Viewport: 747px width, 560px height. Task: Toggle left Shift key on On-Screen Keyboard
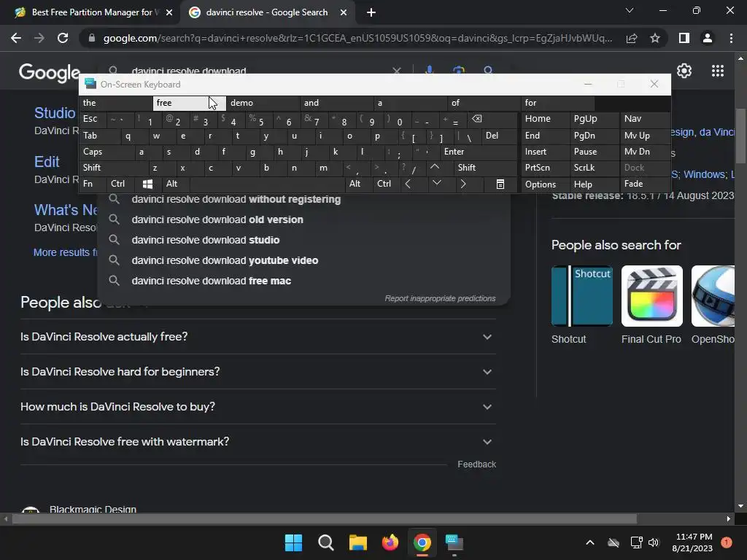coord(113,168)
